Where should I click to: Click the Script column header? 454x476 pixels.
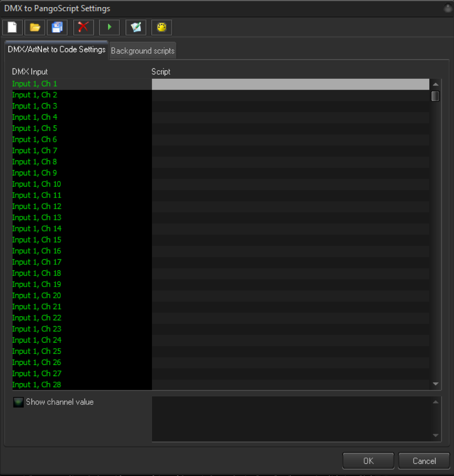click(161, 72)
